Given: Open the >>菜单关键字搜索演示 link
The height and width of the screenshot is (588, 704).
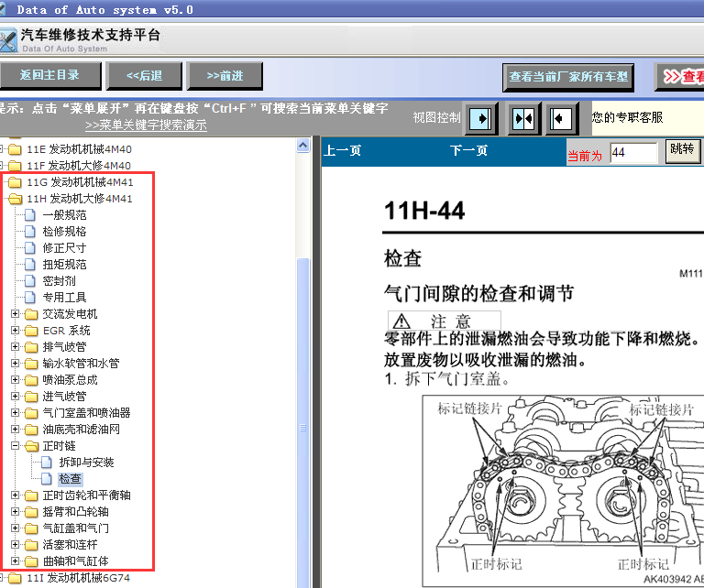Looking at the screenshot, I should coord(146,125).
